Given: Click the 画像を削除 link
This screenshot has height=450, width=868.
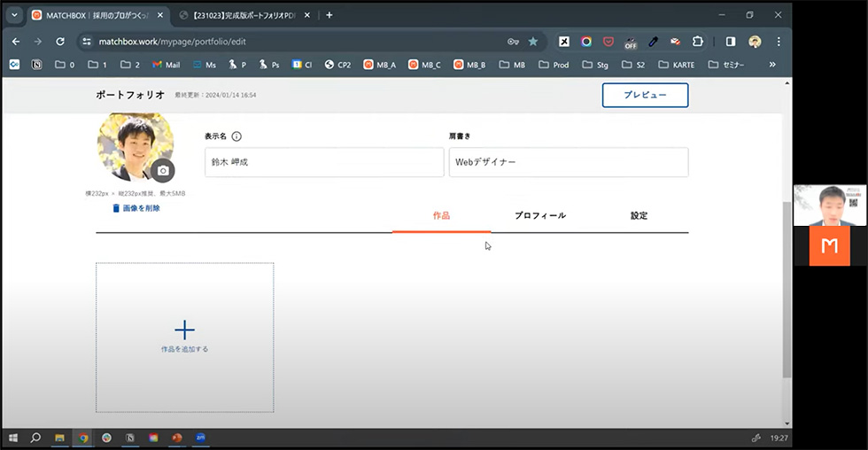Looking at the screenshot, I should coord(136,208).
